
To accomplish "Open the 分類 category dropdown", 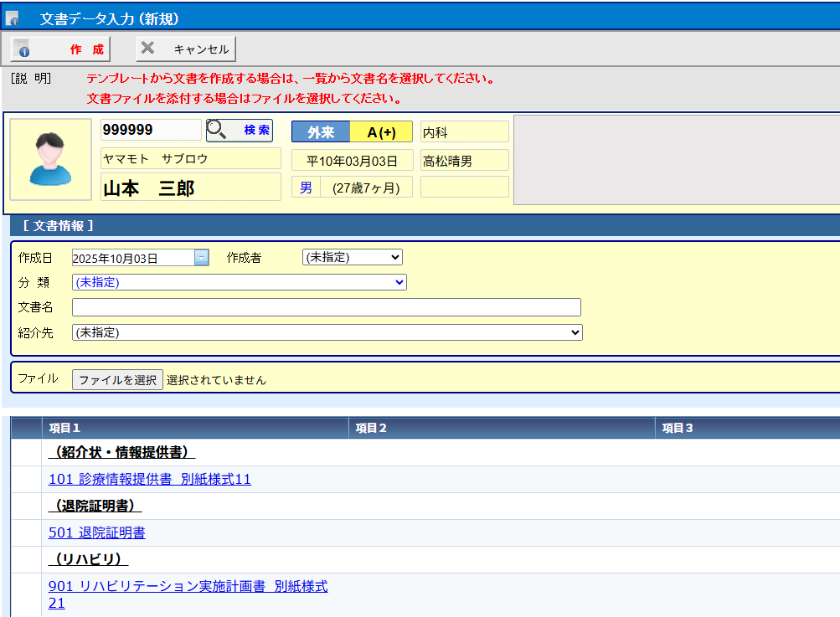I will pyautogui.click(x=240, y=282).
